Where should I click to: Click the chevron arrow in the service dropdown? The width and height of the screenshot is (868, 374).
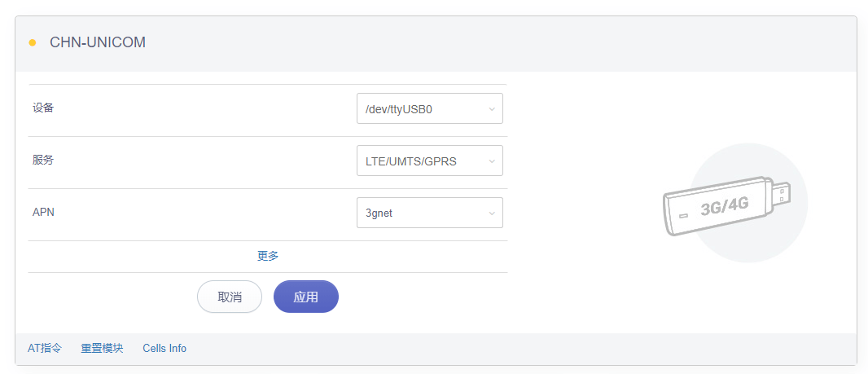point(492,161)
